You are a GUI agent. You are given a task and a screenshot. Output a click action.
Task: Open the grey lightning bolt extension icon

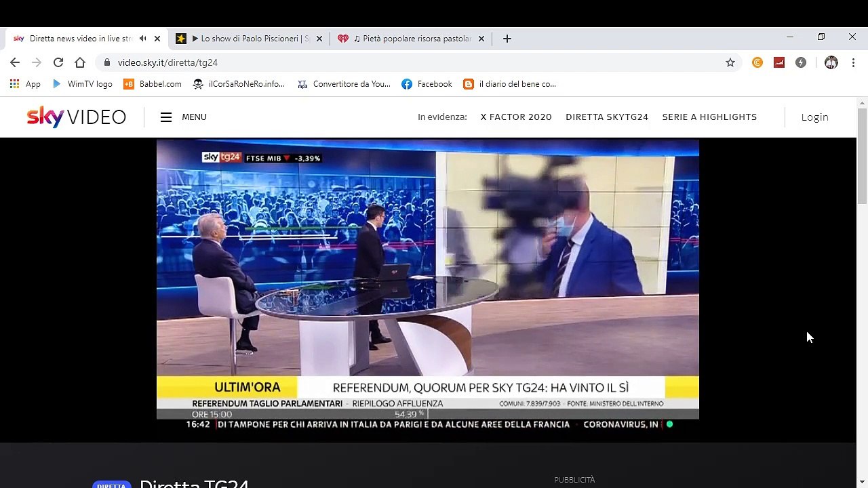[801, 62]
